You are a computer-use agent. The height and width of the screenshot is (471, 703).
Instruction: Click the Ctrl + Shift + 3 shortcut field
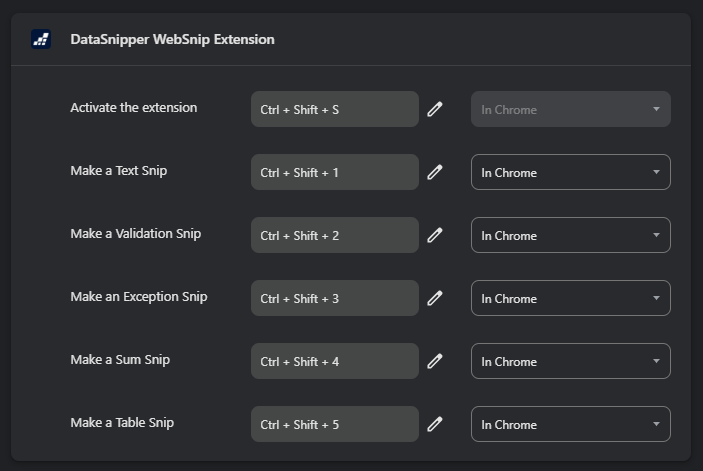(x=334, y=299)
